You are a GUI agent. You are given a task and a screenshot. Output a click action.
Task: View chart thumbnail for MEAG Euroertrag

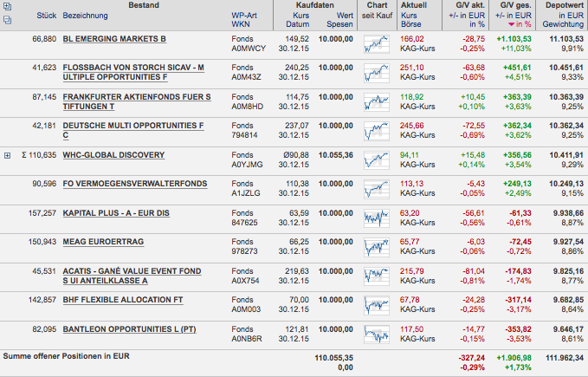pyautogui.click(x=377, y=247)
